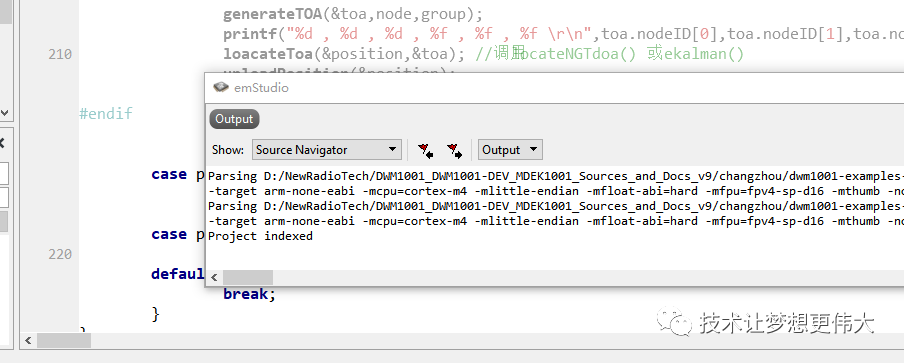Click the first 'Parsing D:/NewRadioTech' output line
Viewport: 904px width, 363px height.
click(556, 176)
